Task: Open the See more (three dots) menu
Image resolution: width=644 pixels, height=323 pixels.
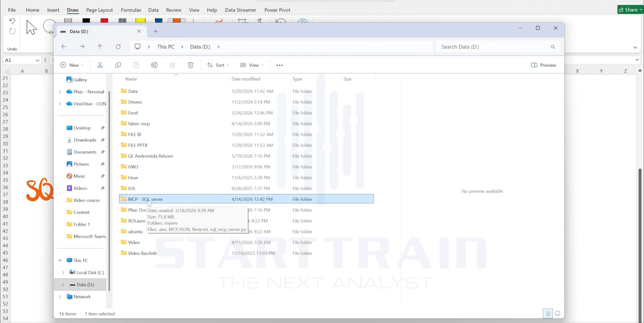Action: coord(280,65)
